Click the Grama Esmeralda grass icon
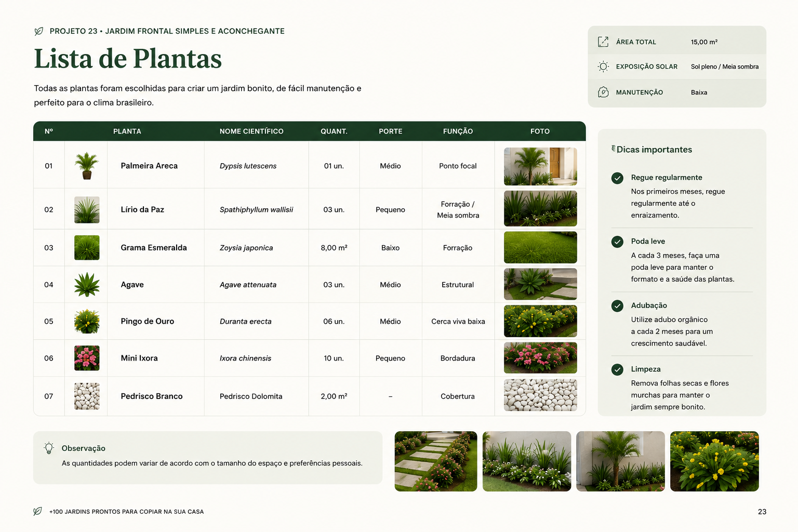 (87, 248)
